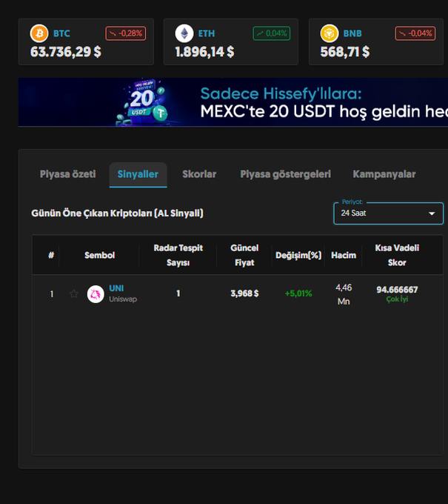Click the # column header
Viewport: 448px width, 504px height.
[x=51, y=255]
